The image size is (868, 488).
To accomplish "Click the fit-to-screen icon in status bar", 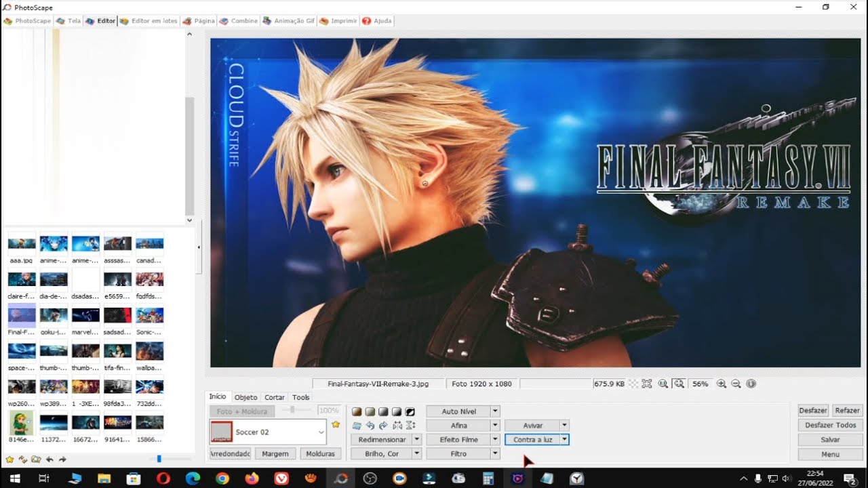I will pyautogui.click(x=647, y=384).
